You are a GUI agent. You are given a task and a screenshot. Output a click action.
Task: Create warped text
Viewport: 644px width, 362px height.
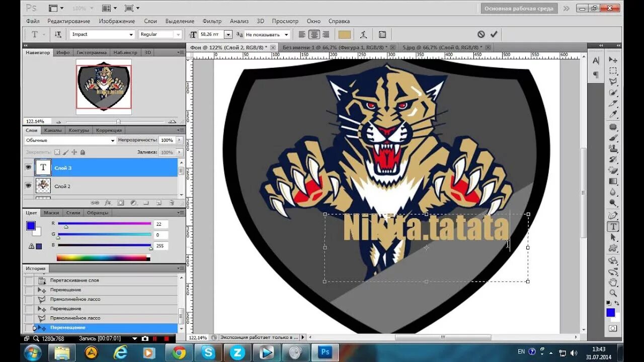[x=363, y=34]
